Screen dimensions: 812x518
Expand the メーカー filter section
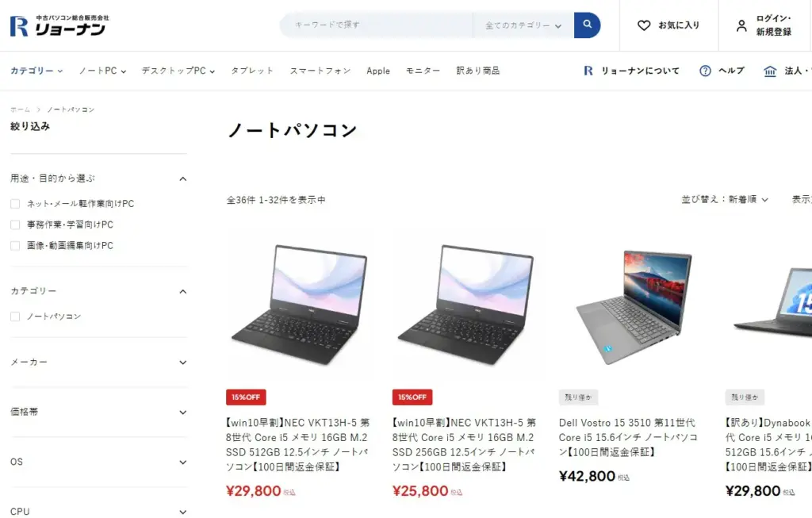pyautogui.click(x=98, y=362)
